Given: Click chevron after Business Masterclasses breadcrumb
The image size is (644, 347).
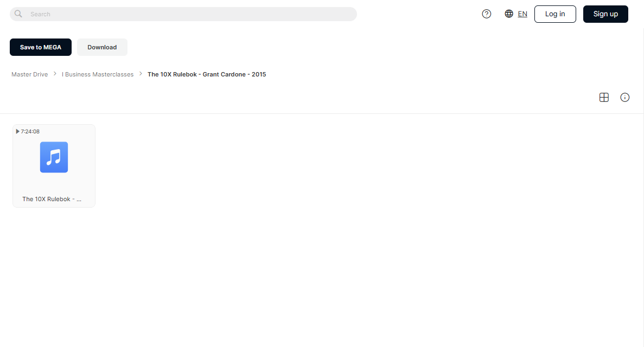Looking at the screenshot, I should click(x=141, y=74).
